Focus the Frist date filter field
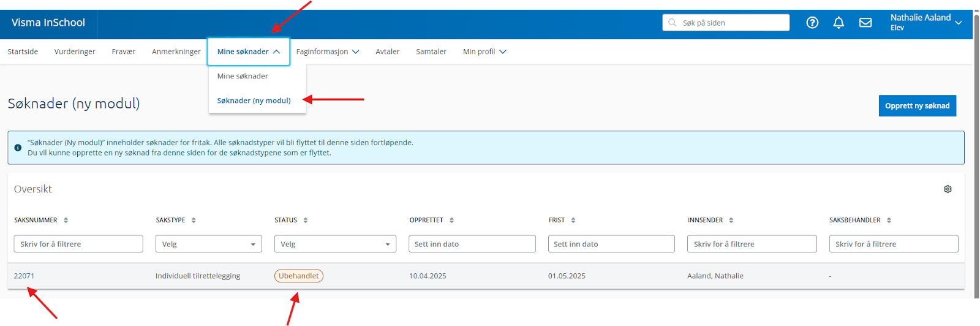 click(x=611, y=244)
